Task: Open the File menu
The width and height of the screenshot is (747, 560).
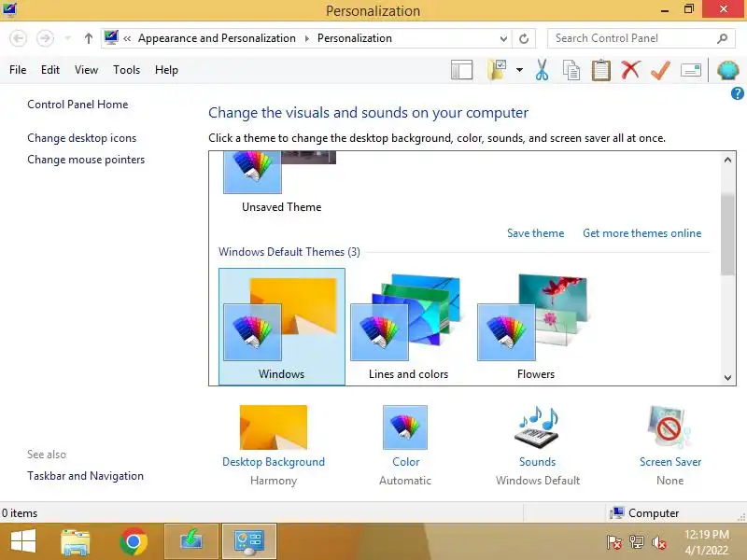Action: [18, 70]
